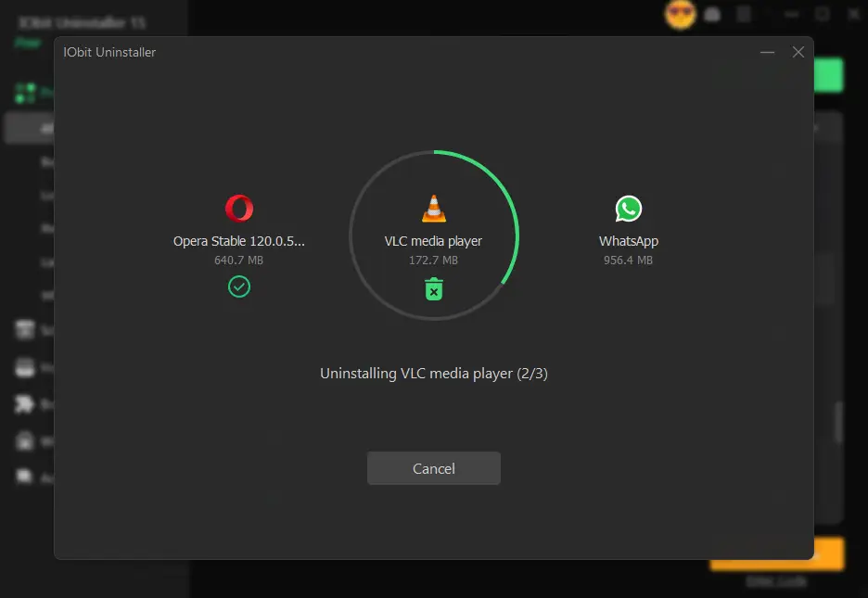The image size is (868, 598).
Task: Close the IObit Uninstaller dialog
Action: click(798, 52)
